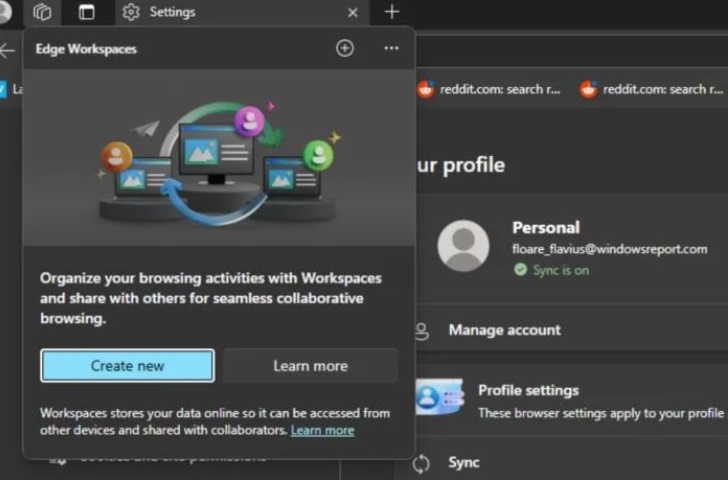Open the Learn more link about data storage

(x=323, y=430)
